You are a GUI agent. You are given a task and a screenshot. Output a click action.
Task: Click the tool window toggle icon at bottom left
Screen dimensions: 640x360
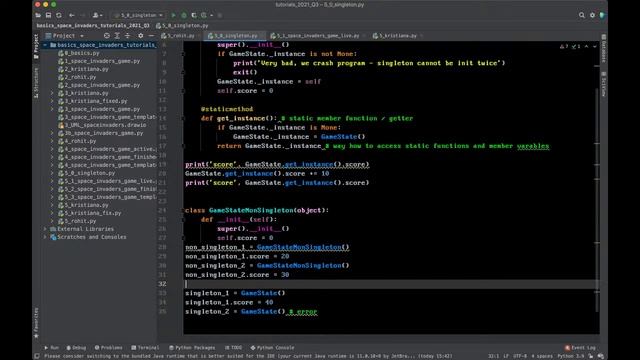(x=37, y=356)
